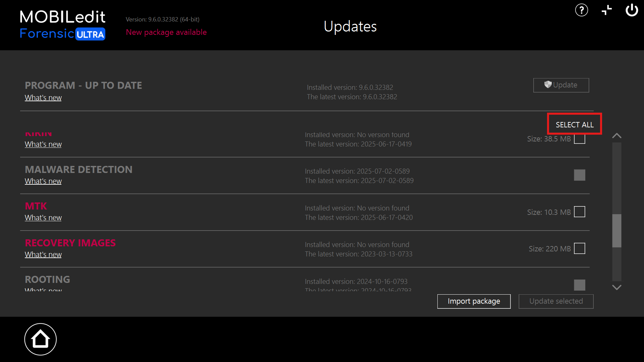644x362 pixels.
Task: Open What's new for RECOVERY IMAGES
Action: pos(43,254)
